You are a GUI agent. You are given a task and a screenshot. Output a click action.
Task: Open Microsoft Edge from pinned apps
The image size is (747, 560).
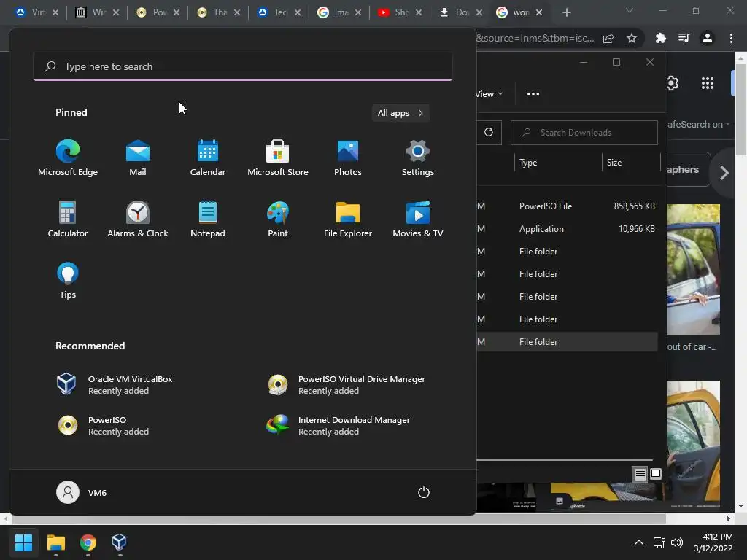(x=68, y=158)
